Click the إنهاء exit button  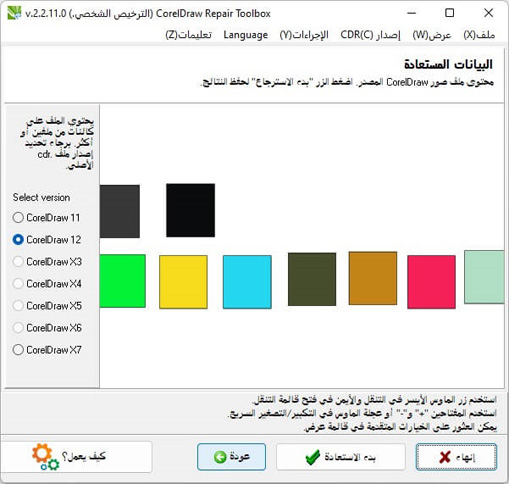456,457
